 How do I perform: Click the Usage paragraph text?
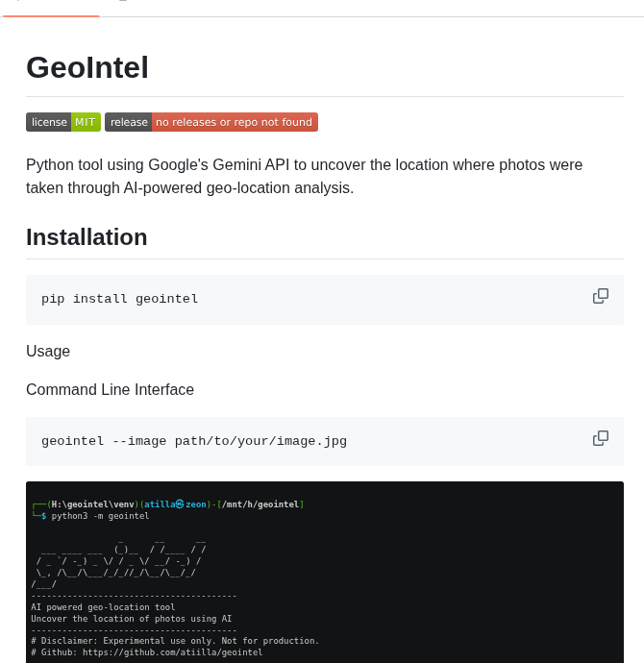[x=48, y=352]
